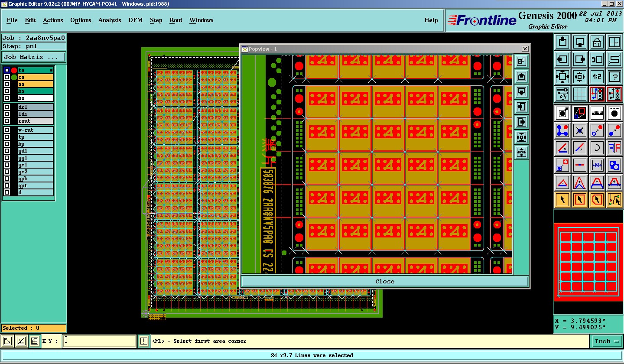This screenshot has height=364, width=624.
Task: Open the Inch units dropdown
Action: coord(606,341)
